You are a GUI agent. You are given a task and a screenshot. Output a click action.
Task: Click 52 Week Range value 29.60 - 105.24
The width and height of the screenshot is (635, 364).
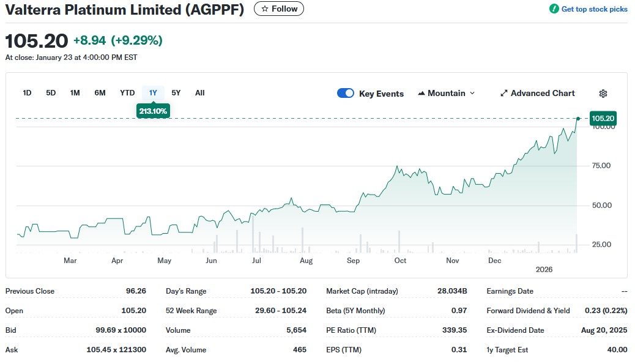pyautogui.click(x=281, y=311)
